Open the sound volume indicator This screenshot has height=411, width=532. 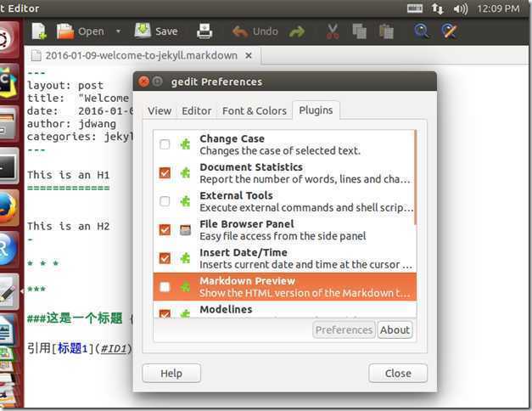[x=461, y=8]
